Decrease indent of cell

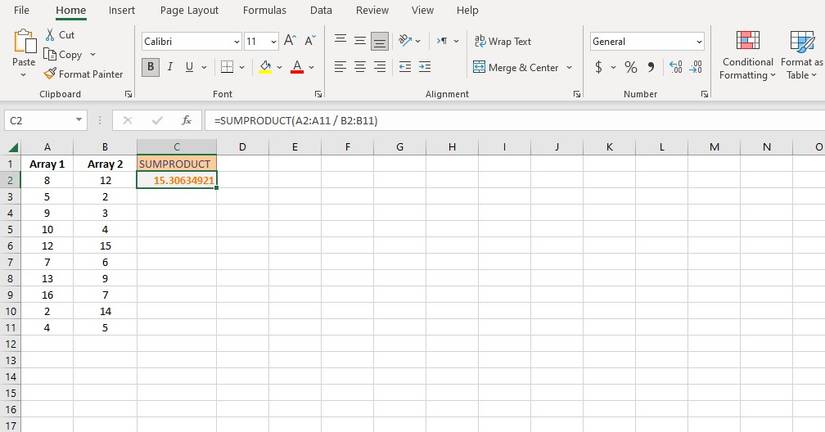click(405, 67)
